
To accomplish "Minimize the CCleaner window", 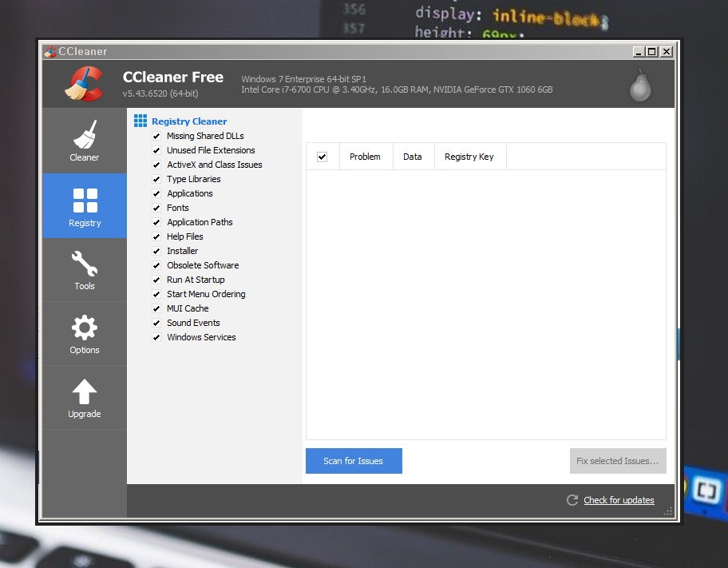I will 639,52.
